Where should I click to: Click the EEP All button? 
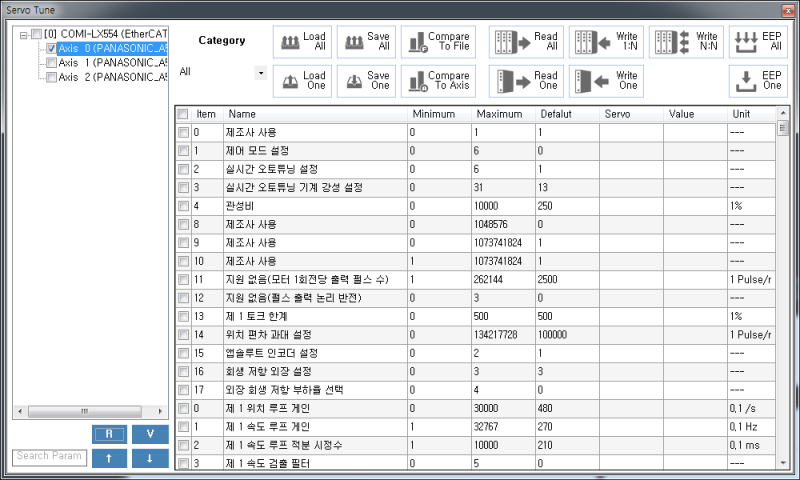pos(757,41)
